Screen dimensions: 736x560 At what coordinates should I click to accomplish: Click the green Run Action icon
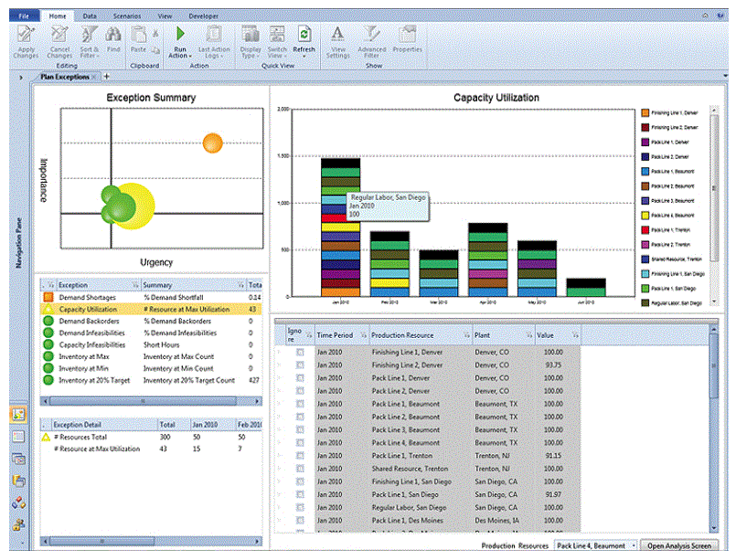[180, 34]
